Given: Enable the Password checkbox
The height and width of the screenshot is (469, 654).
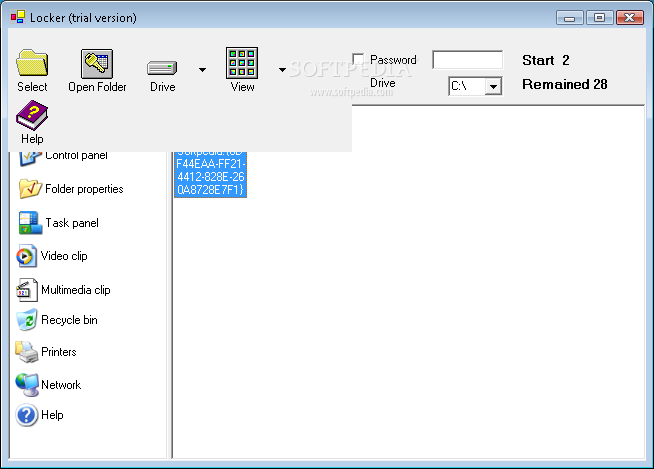Looking at the screenshot, I should coord(358,59).
